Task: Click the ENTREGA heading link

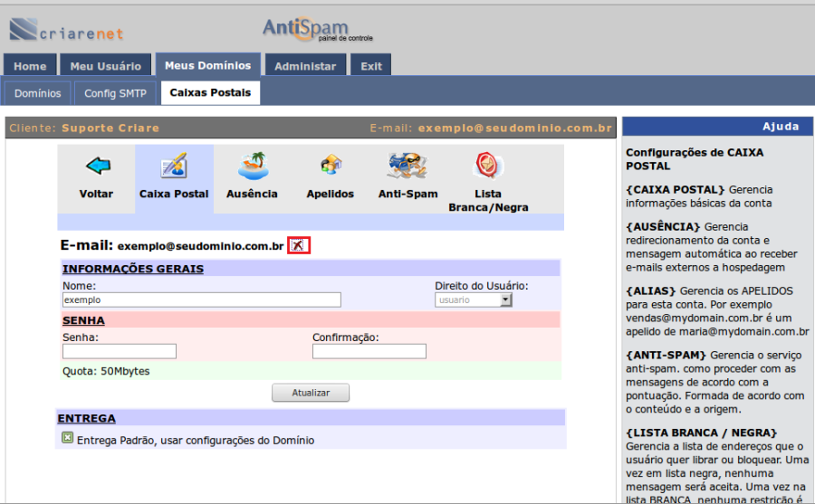Action: point(87,418)
